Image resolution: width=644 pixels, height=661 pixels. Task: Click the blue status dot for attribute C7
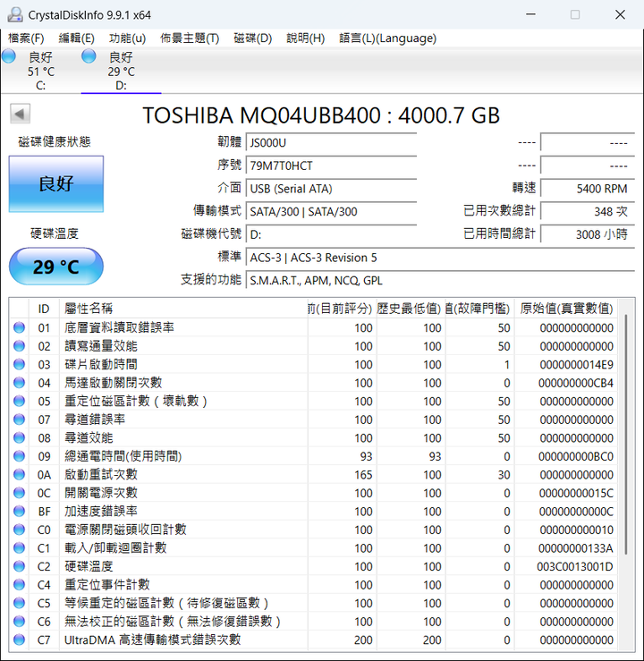[x=19, y=640]
